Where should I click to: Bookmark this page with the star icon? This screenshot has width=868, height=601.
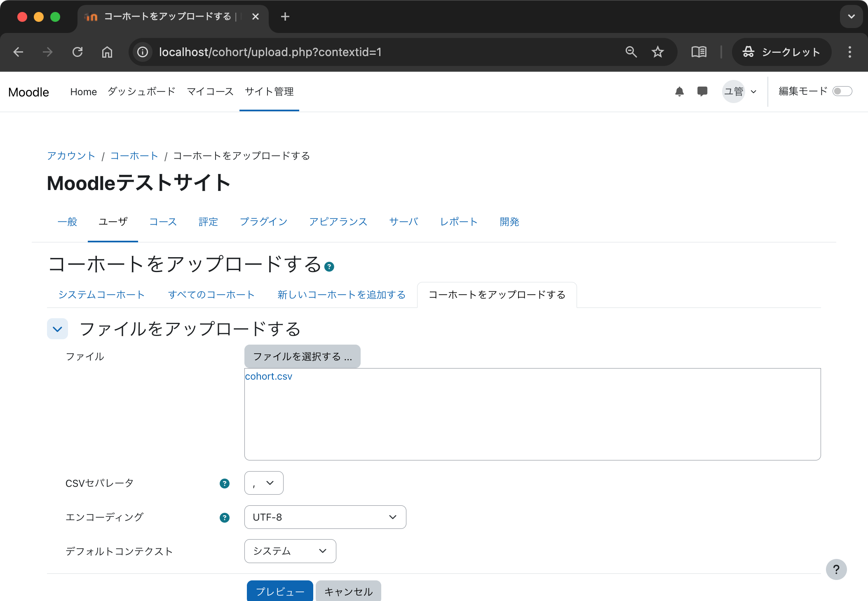click(x=657, y=52)
